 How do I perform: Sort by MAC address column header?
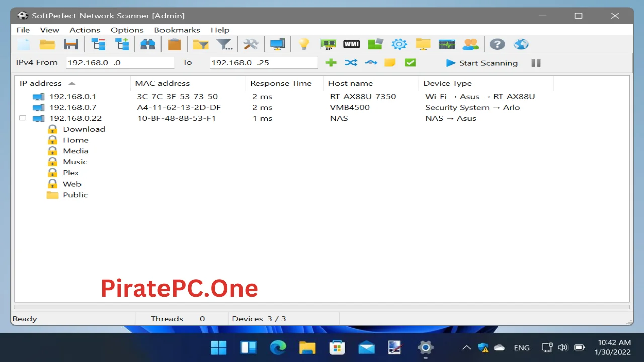(188, 83)
